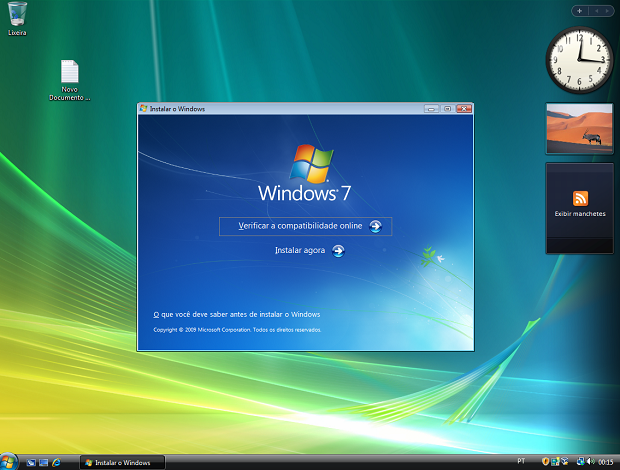This screenshot has width=620, height=470.
Task: Open the Start menu orb
Action: [8, 462]
